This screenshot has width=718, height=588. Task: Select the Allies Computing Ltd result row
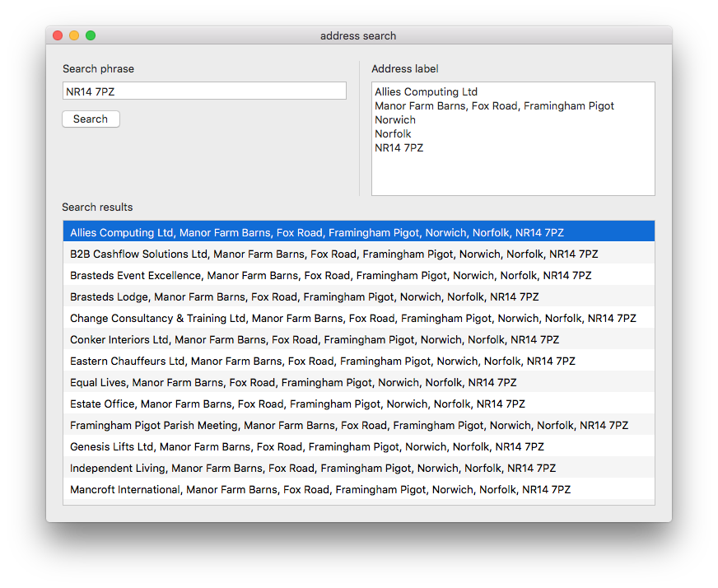tap(359, 232)
